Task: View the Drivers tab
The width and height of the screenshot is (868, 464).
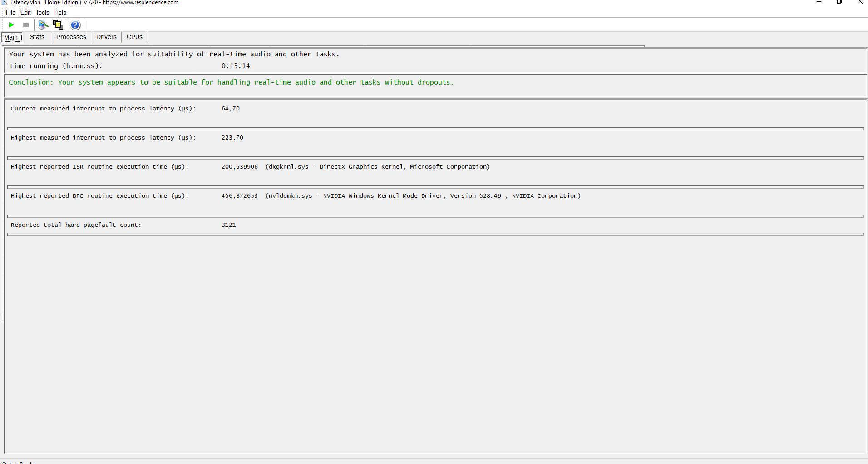Action: point(106,37)
